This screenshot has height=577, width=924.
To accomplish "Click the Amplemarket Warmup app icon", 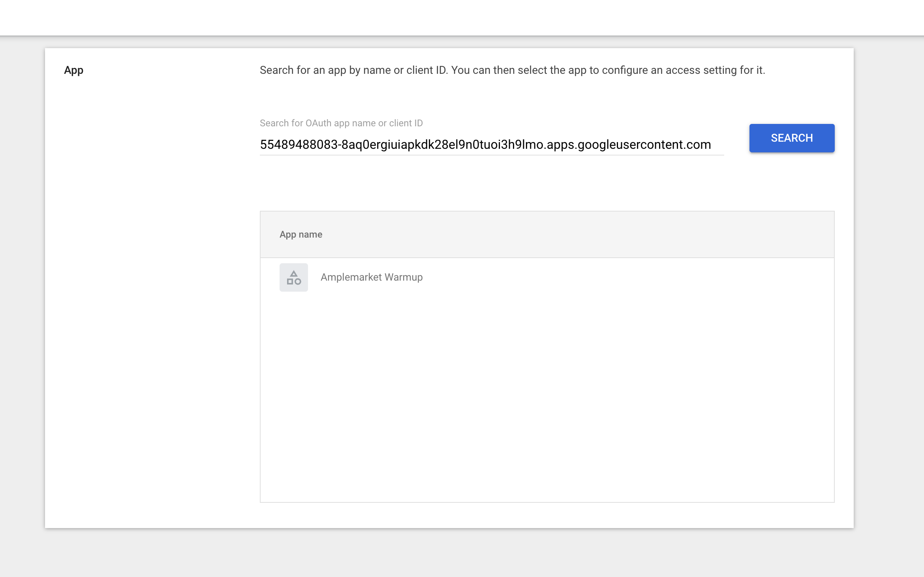I will [x=293, y=277].
